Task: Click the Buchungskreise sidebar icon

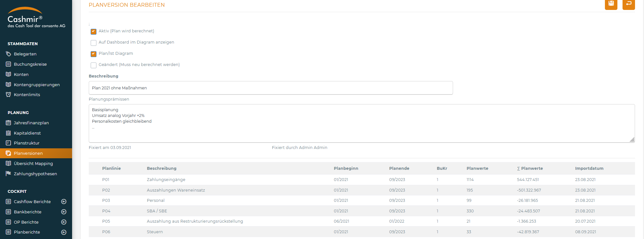Action: tap(8, 64)
